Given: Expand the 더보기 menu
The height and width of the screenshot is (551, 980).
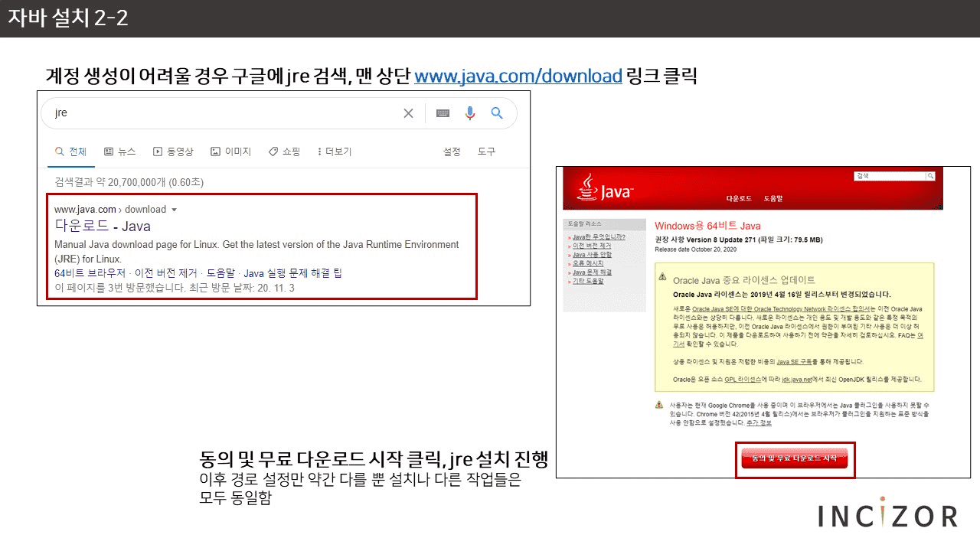Looking at the screenshot, I should pos(335,152).
